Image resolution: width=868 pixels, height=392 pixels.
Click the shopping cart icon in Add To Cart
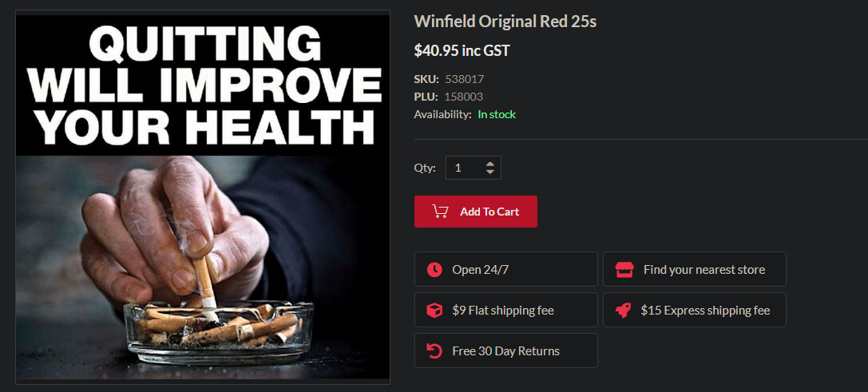440,212
